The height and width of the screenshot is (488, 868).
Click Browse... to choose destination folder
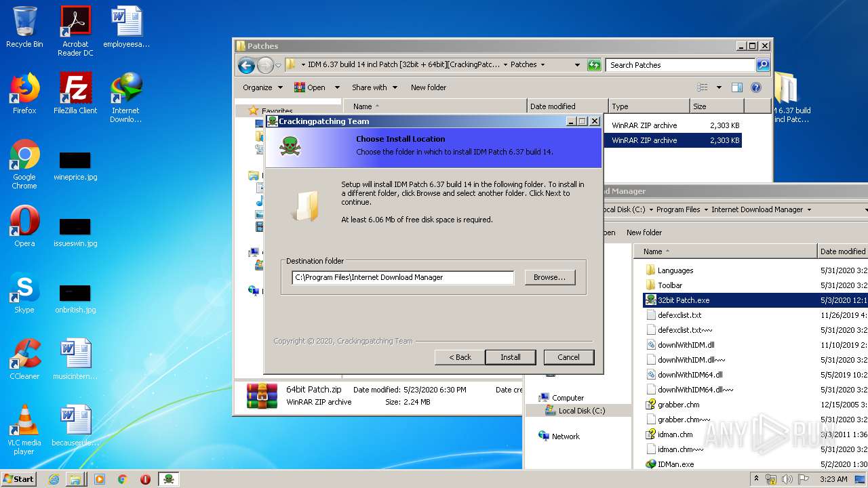click(x=549, y=277)
